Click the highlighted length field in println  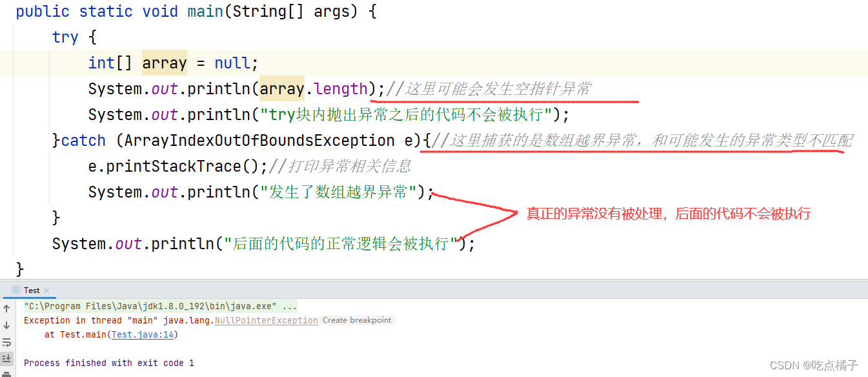pyautogui.click(x=341, y=88)
